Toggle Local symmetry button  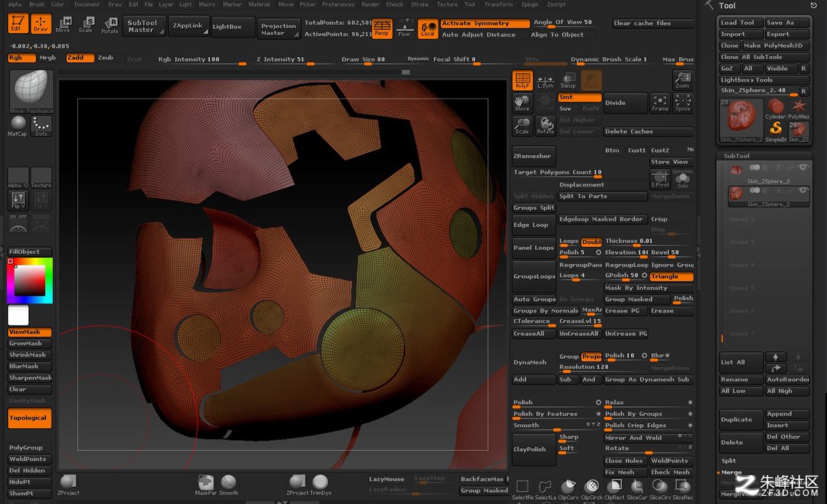(x=428, y=28)
